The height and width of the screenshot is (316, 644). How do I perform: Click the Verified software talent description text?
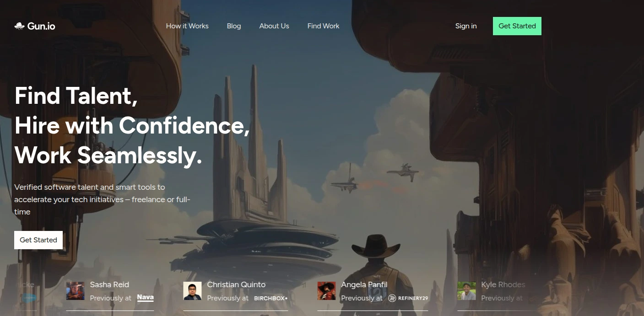point(102,199)
